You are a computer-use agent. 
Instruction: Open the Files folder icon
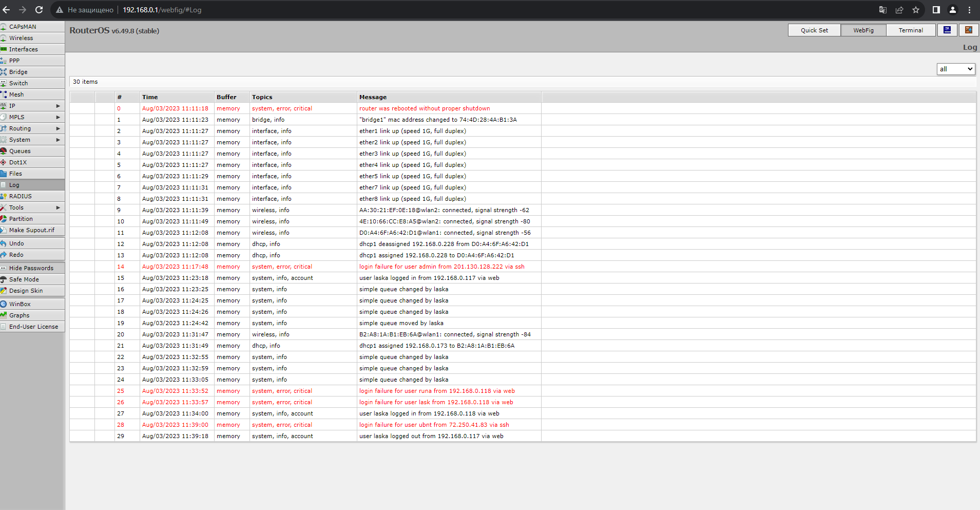coord(4,174)
